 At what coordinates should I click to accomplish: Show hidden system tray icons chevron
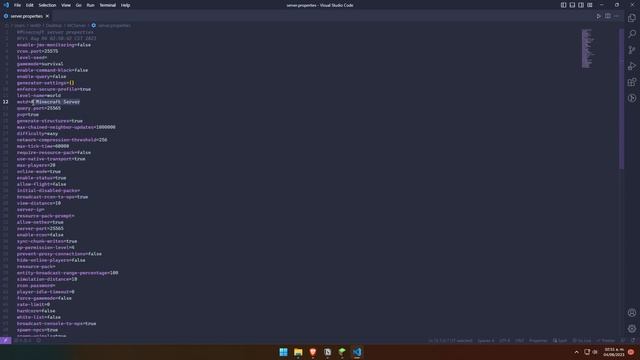point(576,352)
